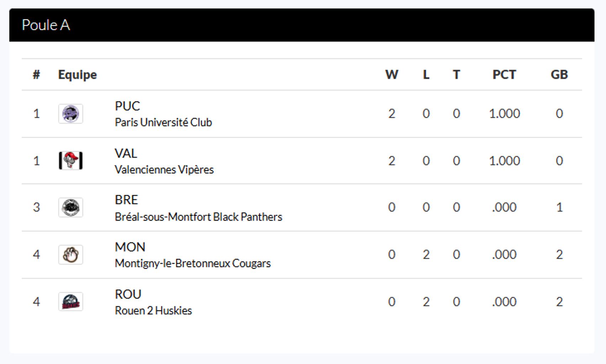Screen dimensions: 606x364
Task: Click the Valenciennes Vipères team logo
Action: (x=70, y=161)
